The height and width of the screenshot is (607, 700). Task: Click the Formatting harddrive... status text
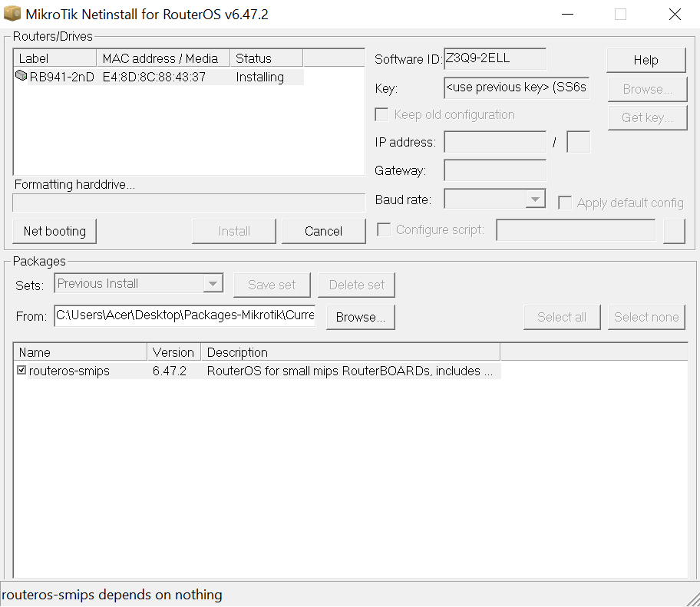pos(74,184)
